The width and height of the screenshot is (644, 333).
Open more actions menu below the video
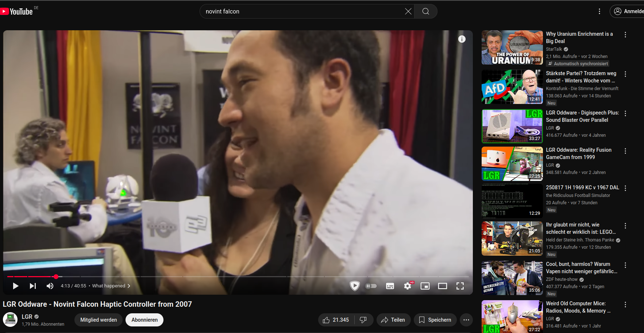(x=466, y=320)
